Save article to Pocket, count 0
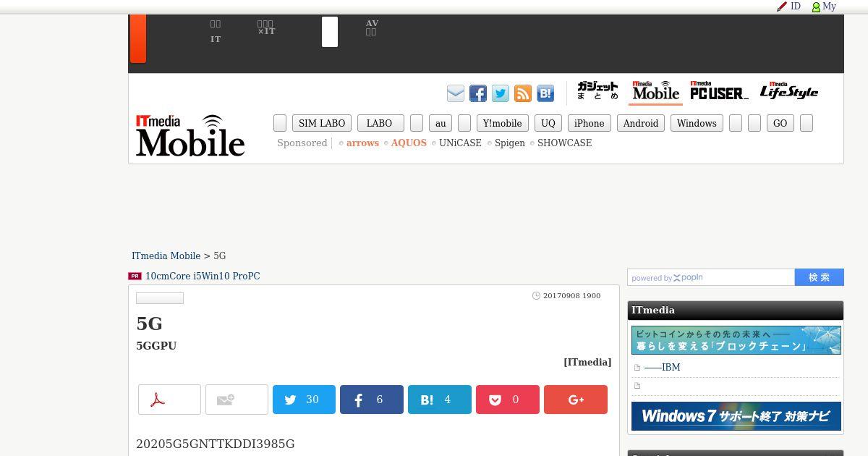 click(508, 400)
